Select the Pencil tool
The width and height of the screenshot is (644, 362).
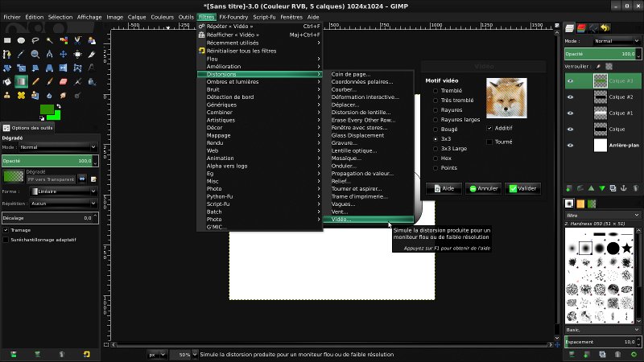click(x=35, y=82)
